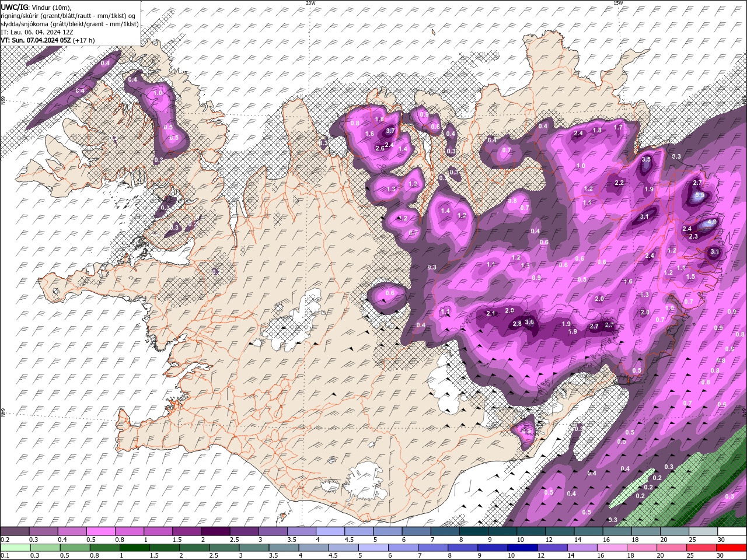Select lower legend swatch starting at 14

(x=583, y=548)
